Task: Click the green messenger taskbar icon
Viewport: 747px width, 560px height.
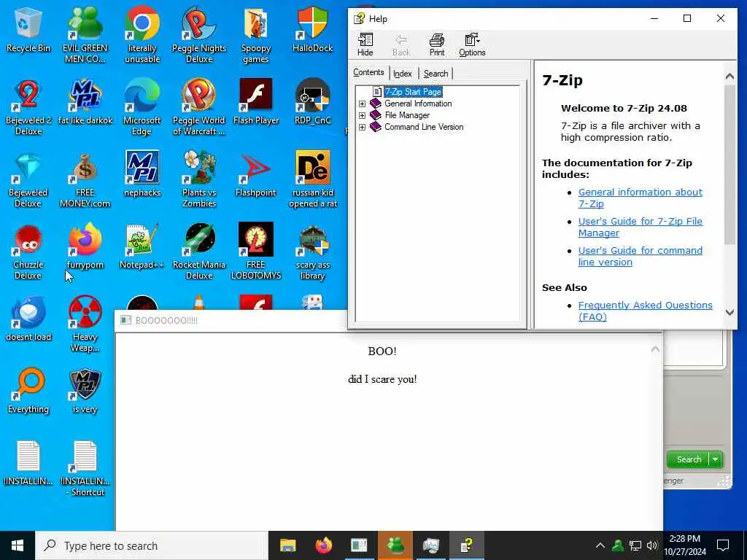Action: tap(395, 545)
